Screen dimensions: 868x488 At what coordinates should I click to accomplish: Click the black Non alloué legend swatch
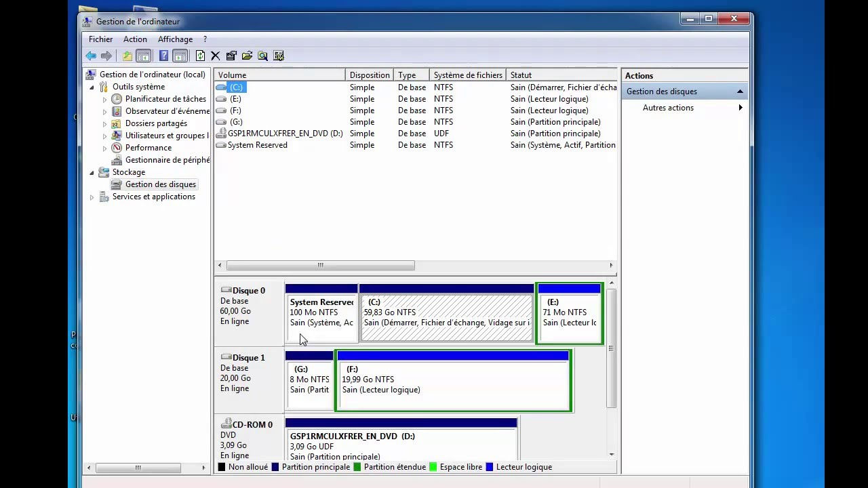coord(222,467)
